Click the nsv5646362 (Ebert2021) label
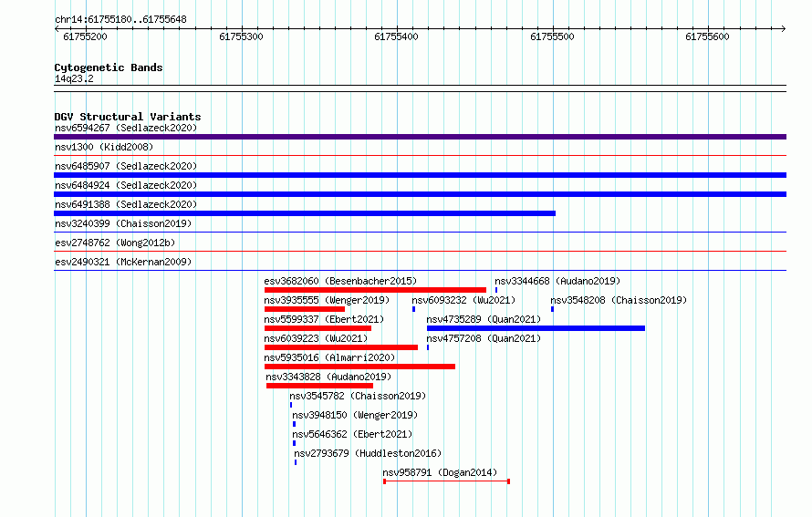Screen dimensions: 812x517 click(x=352, y=434)
